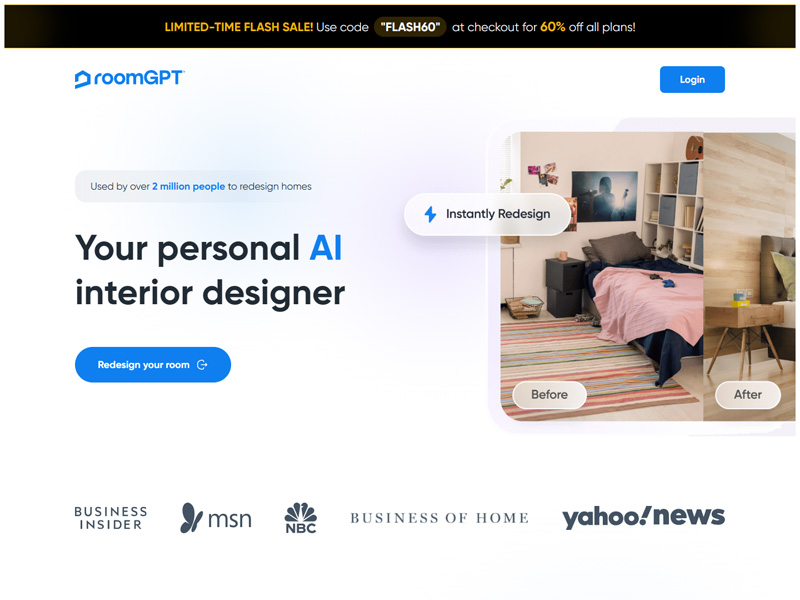Click the arrow icon in Redesign button
Image resolution: width=800 pixels, height=600 pixels.
tap(202, 365)
